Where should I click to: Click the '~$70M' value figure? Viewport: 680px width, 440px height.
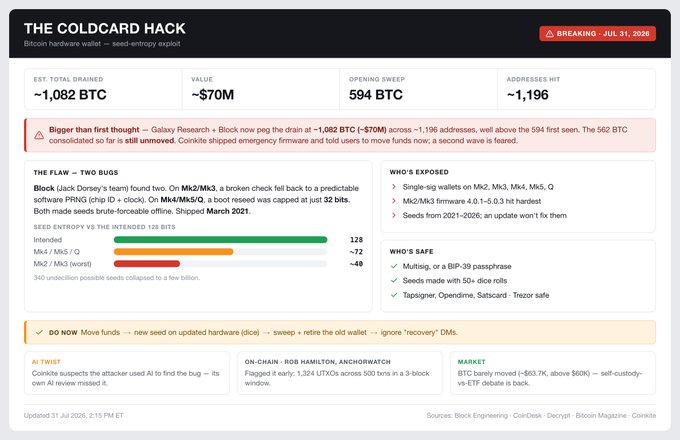(212, 95)
